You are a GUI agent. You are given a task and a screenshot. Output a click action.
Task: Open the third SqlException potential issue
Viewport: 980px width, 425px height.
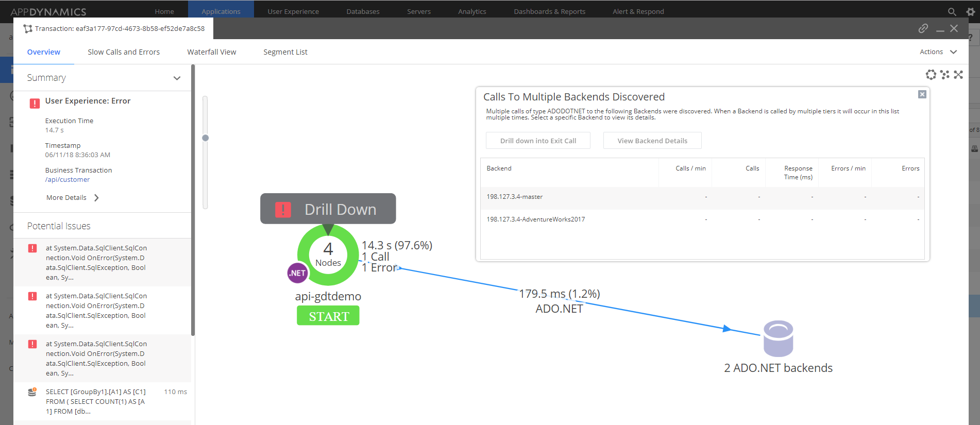102,359
